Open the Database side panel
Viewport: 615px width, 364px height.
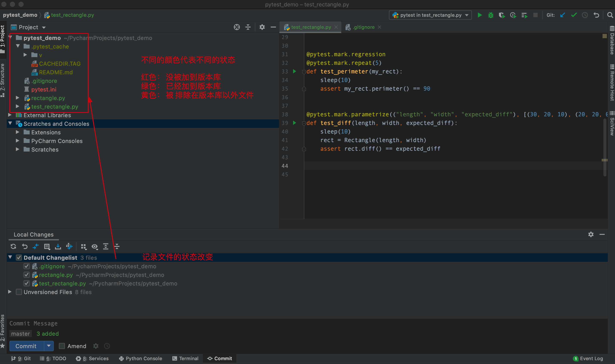coord(612,41)
